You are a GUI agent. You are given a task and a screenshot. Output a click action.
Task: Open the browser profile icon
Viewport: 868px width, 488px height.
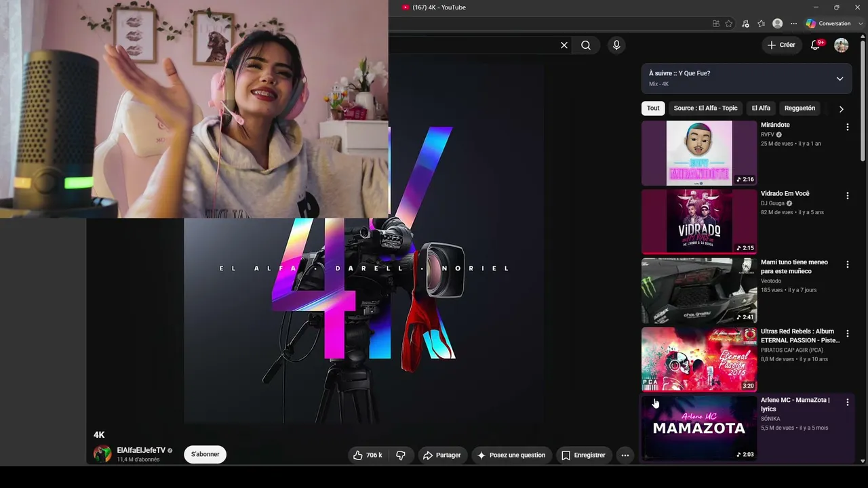(778, 24)
